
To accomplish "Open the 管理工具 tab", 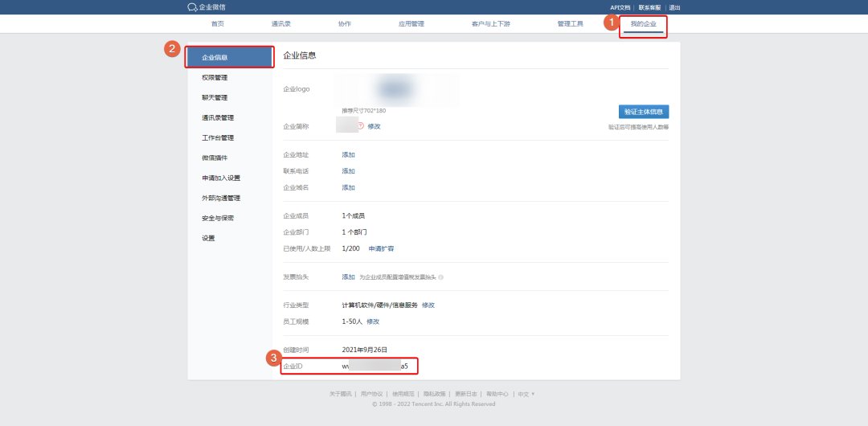I will pyautogui.click(x=570, y=24).
